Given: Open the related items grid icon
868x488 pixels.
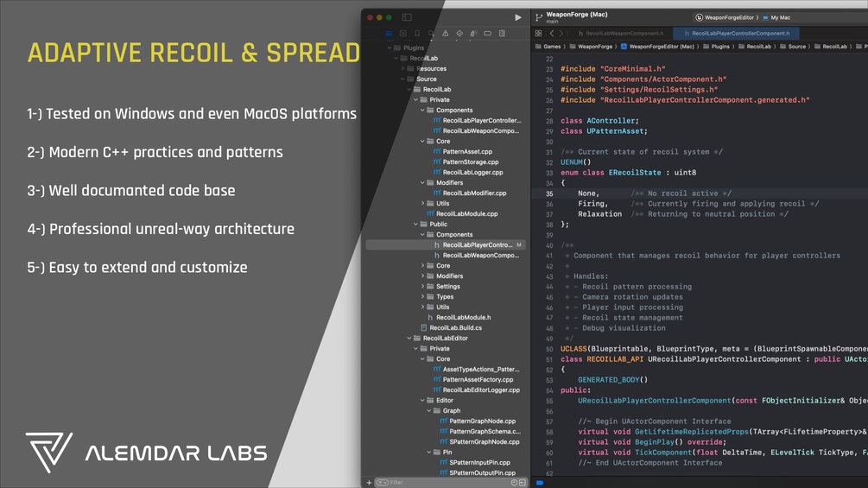Looking at the screenshot, I should tap(538, 33).
